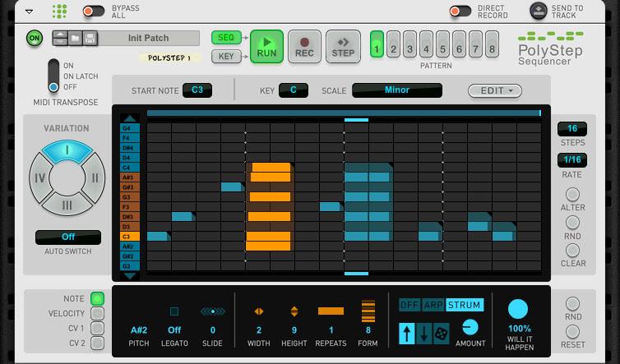Click the Send To Track icon
The width and height of the screenshot is (620, 364).
coord(538,12)
